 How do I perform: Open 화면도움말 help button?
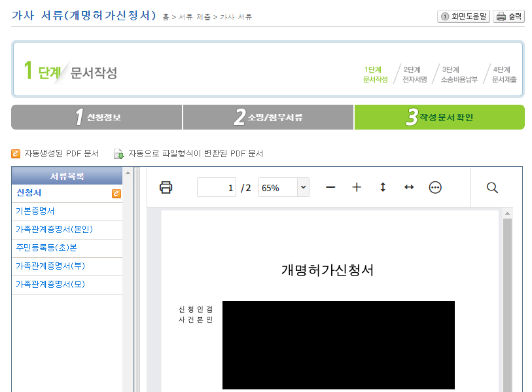(x=463, y=16)
